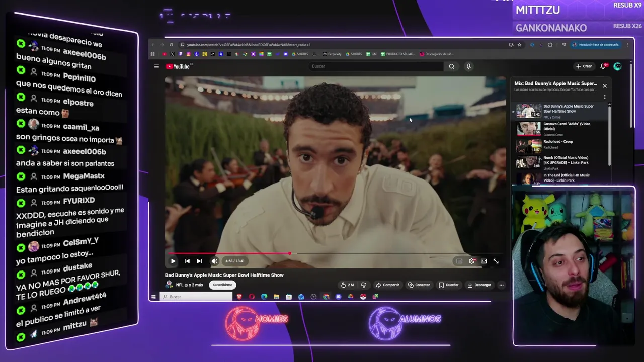The width and height of the screenshot is (644, 362).
Task: Skip to the previous video in the player
Action: pos(187,261)
